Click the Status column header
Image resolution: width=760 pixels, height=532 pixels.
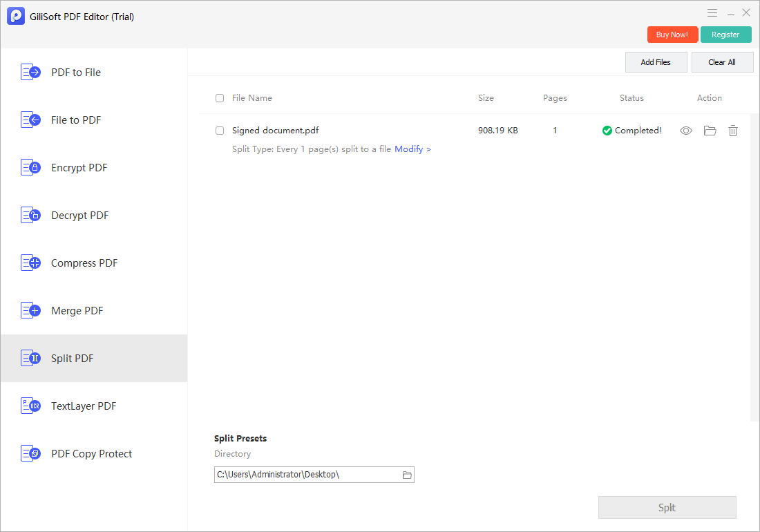(631, 98)
